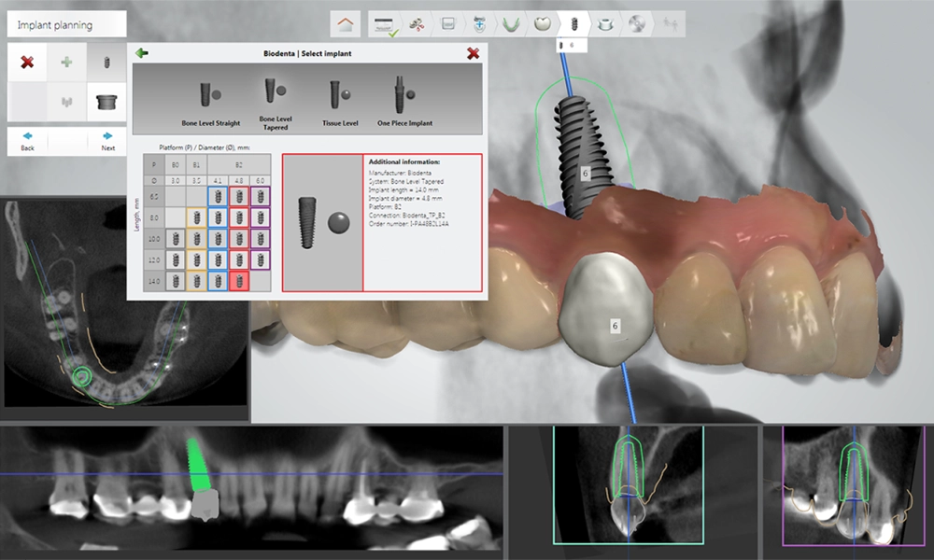Image resolution: width=934 pixels, height=560 pixels.
Task: Click the Back button
Action: 27,141
